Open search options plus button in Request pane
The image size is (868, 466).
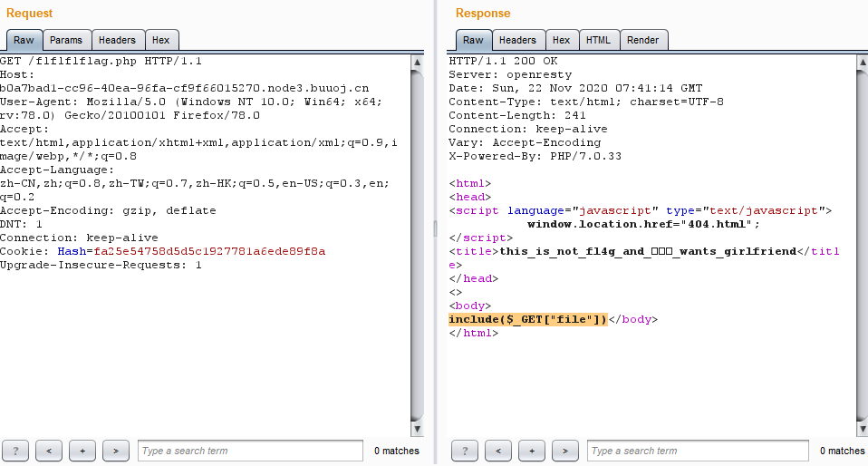[x=82, y=451]
